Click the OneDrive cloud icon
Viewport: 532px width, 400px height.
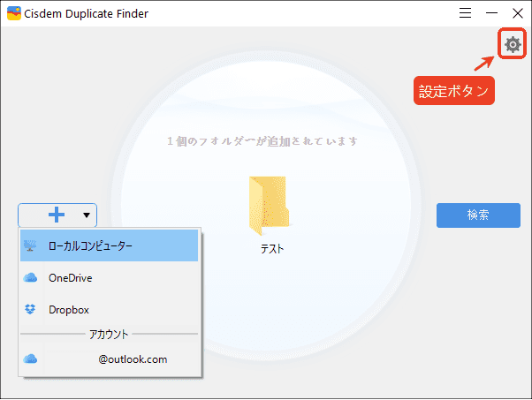point(31,278)
